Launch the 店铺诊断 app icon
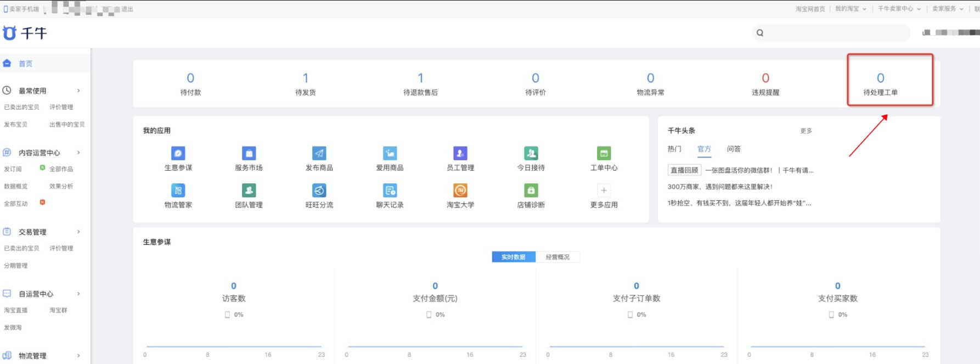Screen dimensions: 980x364 (x=531, y=191)
